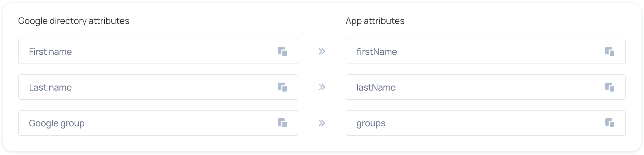Copy the firstName app attribute
This screenshot has height=155, width=644.
(610, 51)
